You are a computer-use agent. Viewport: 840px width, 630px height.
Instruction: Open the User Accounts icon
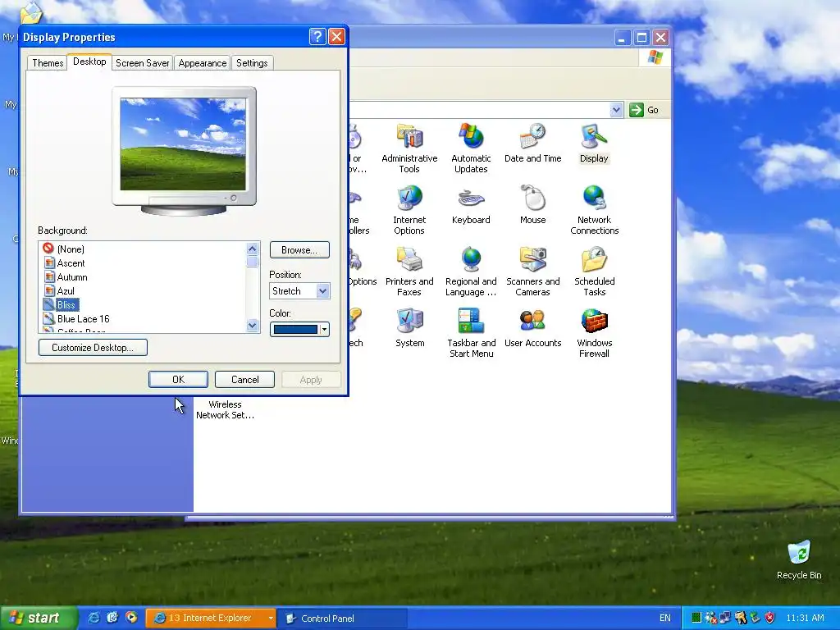pyautogui.click(x=532, y=328)
